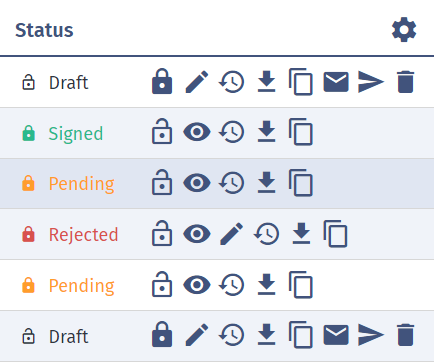Click the Status column header
This screenshot has height=362, width=434.
(44, 30)
